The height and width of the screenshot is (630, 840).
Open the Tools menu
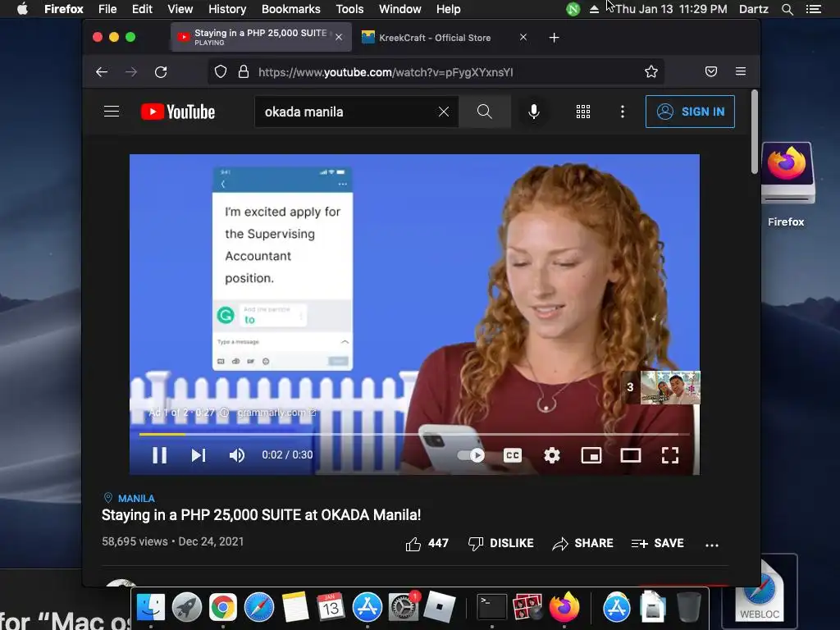tap(349, 9)
